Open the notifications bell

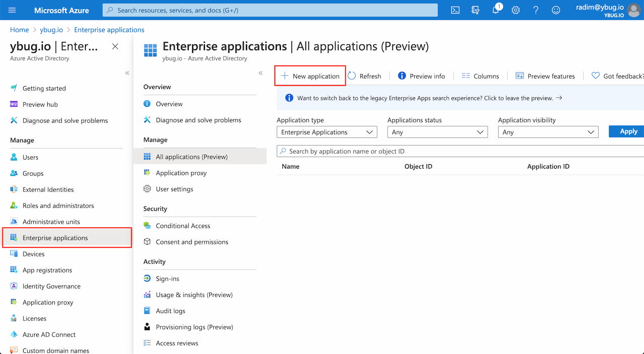pyautogui.click(x=496, y=10)
